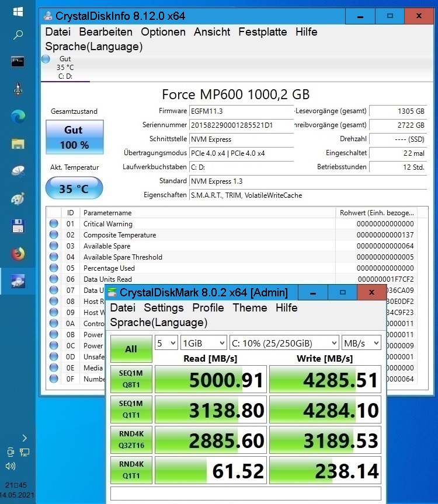Expand the hidden tray icons chevron

25,437
